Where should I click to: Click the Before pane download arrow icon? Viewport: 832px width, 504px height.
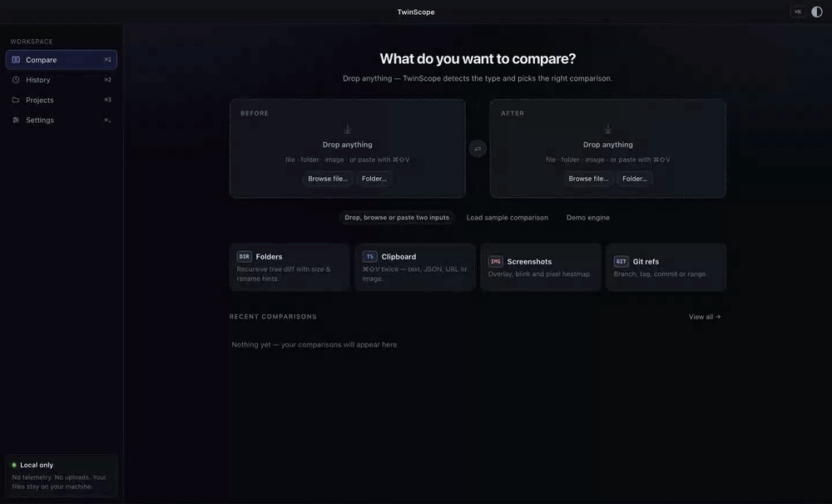click(x=348, y=129)
